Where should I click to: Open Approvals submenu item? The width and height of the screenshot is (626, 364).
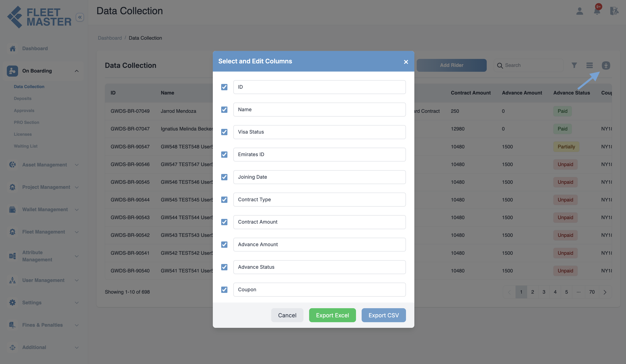(x=24, y=110)
